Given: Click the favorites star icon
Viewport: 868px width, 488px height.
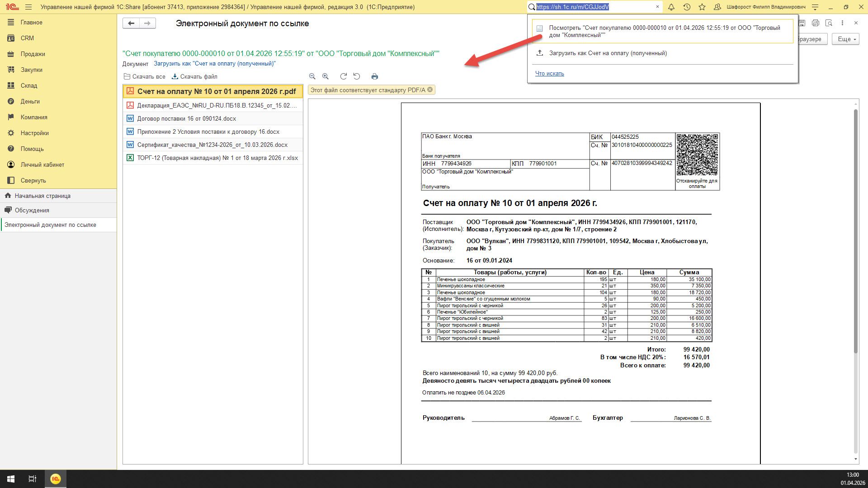Looking at the screenshot, I should pos(702,7).
